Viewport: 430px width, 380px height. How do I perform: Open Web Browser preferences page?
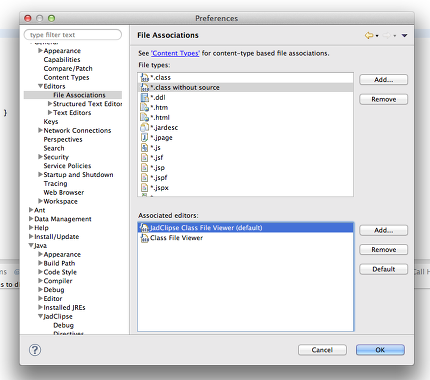tap(64, 192)
